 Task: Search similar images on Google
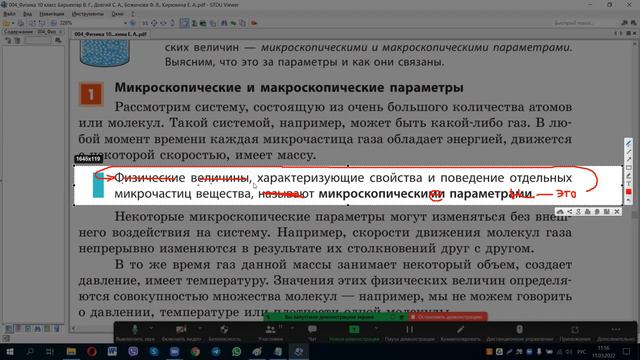[x=578, y=211]
